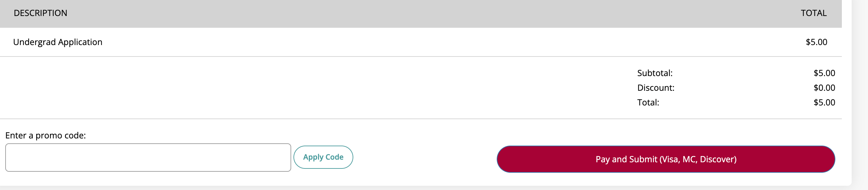
Task: Click Pay and Submit (Visa, MC, Discover)
Action: [x=666, y=159]
